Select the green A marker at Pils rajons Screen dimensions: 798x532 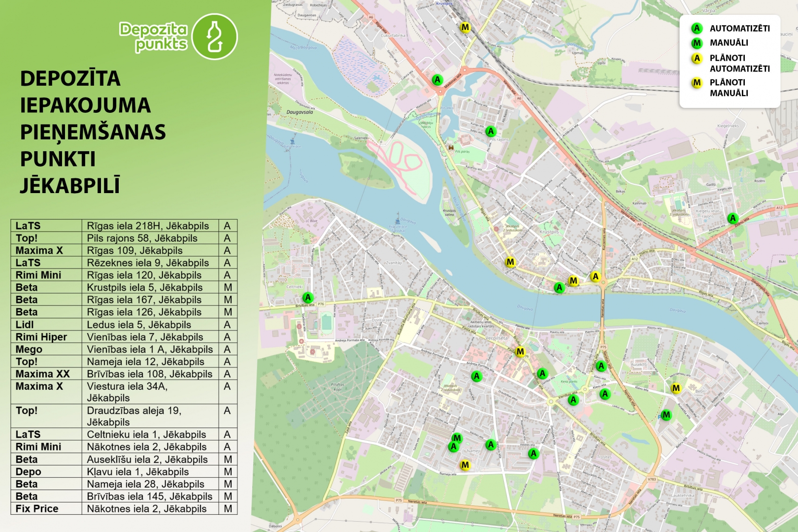tap(491, 131)
